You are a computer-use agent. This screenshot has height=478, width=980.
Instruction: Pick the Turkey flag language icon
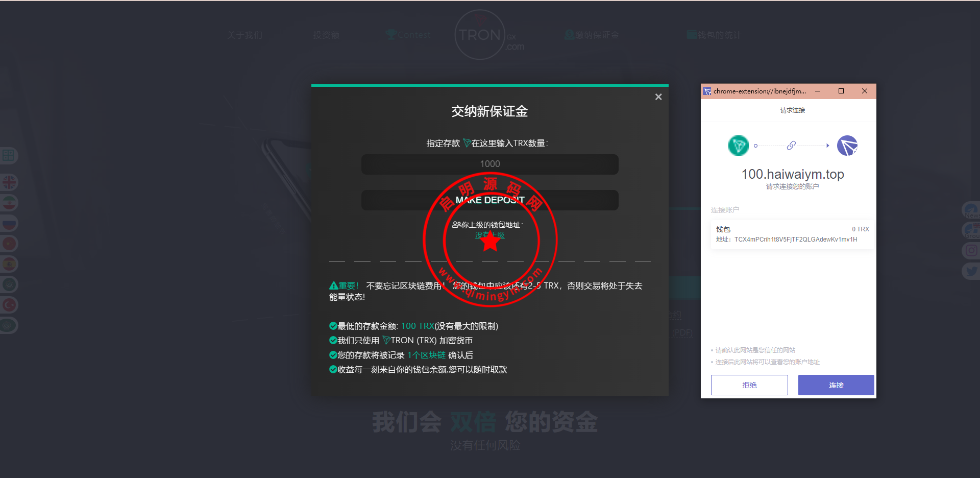9,305
